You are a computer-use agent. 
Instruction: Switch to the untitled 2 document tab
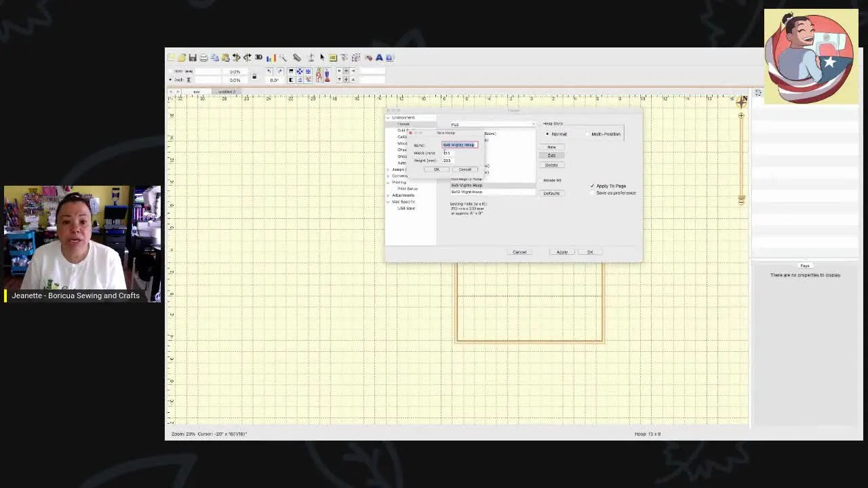tap(226, 91)
